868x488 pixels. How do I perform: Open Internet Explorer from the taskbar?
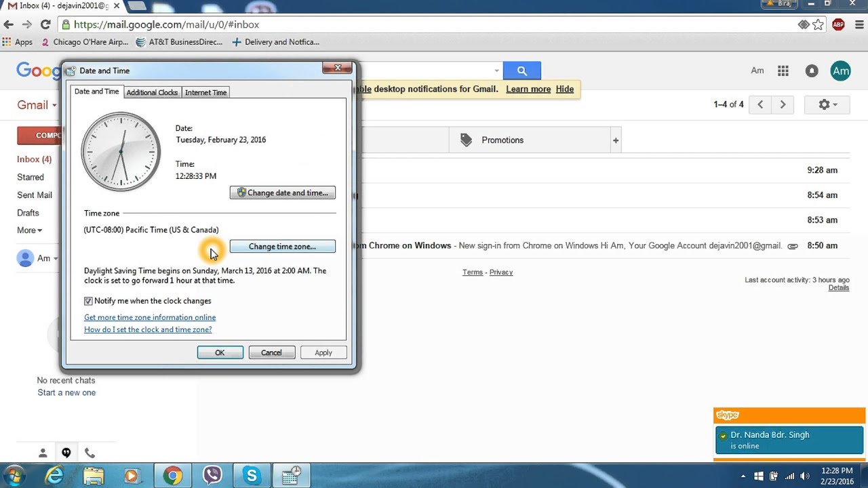coord(54,476)
